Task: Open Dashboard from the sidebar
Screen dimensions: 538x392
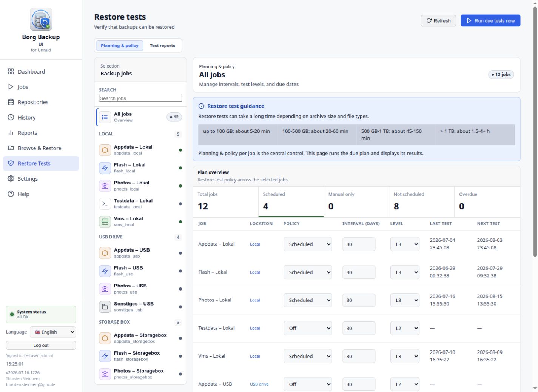Action: 41,71
